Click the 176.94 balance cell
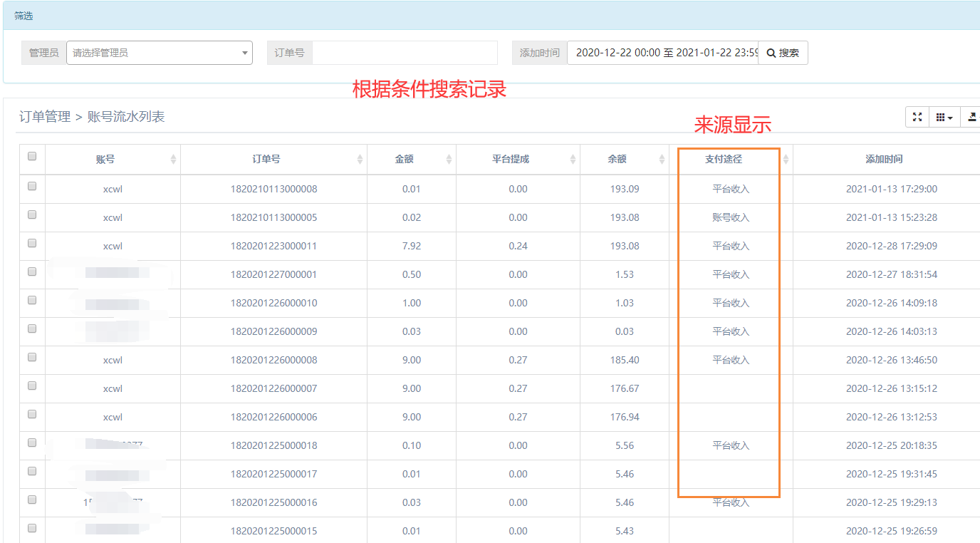980x543 pixels. click(x=625, y=417)
